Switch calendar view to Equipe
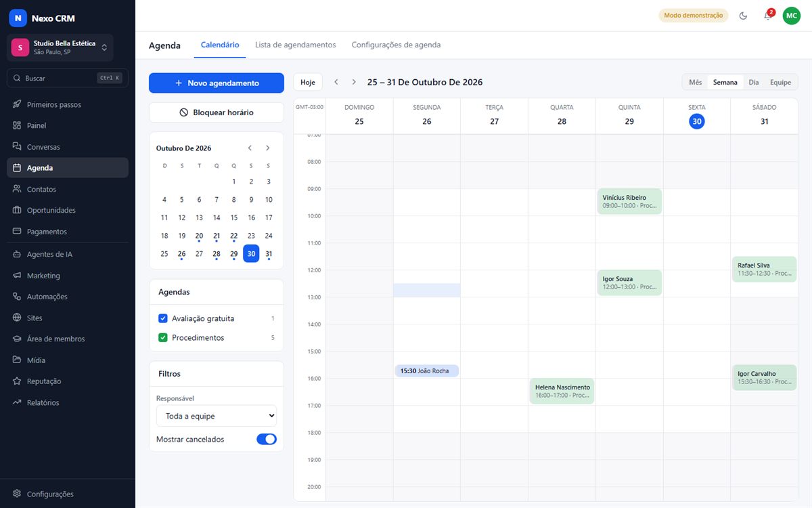 point(780,82)
